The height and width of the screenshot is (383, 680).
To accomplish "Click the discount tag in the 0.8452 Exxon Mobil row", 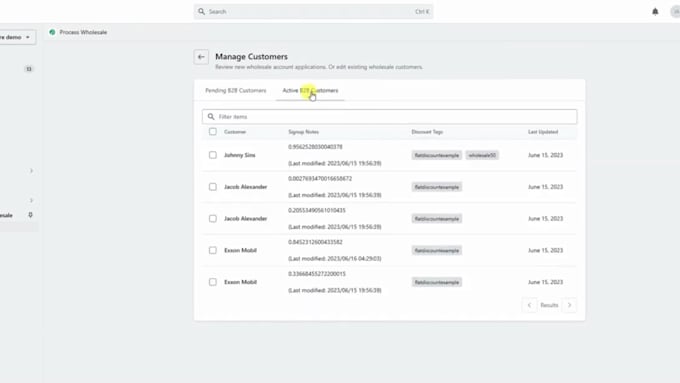I will 437,250.
